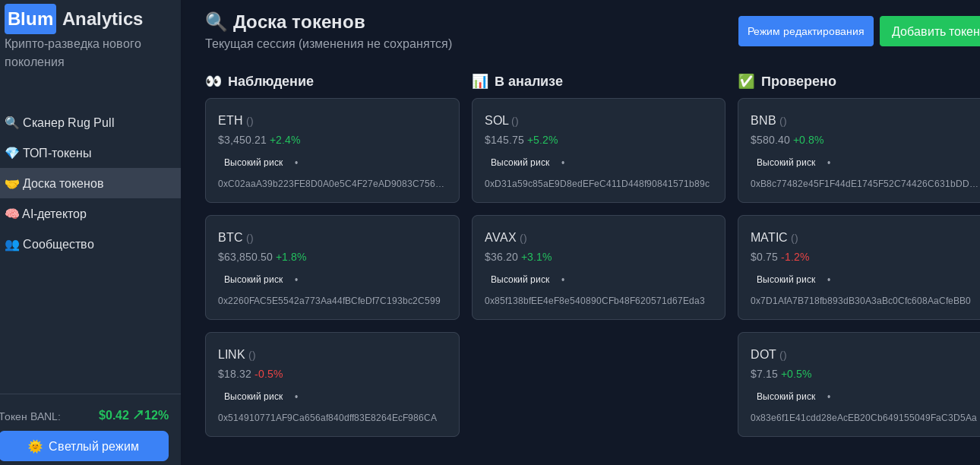
Task: Select the ETH token card
Action: 332,150
